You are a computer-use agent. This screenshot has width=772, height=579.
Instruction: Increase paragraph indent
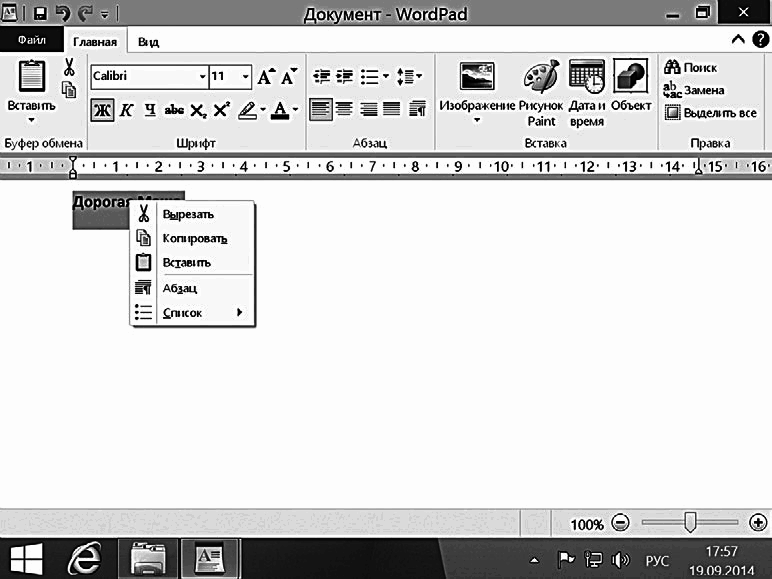click(345, 76)
